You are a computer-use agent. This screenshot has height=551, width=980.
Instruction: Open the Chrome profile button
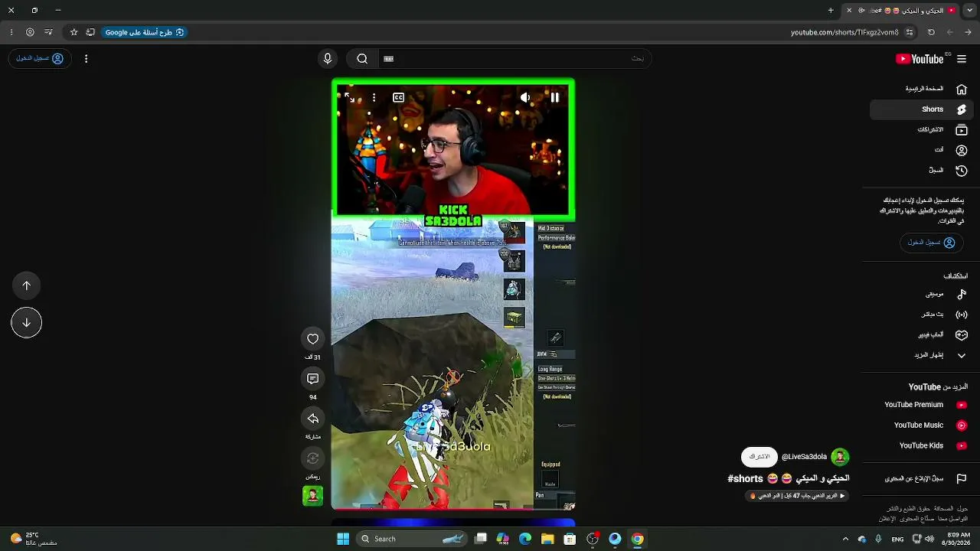30,32
